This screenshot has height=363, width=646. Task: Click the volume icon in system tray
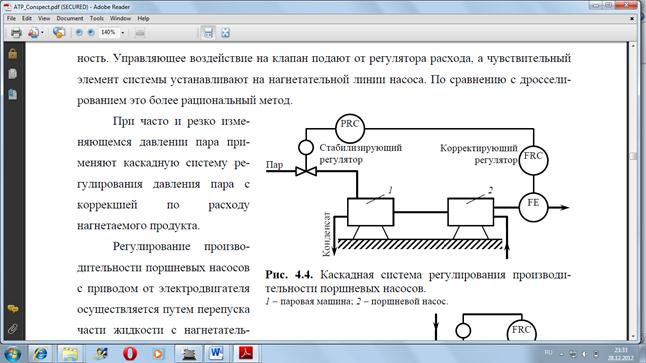pos(585,354)
